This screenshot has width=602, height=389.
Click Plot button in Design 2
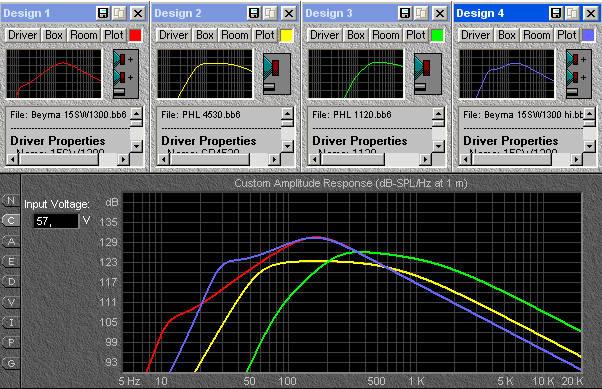tap(265, 35)
